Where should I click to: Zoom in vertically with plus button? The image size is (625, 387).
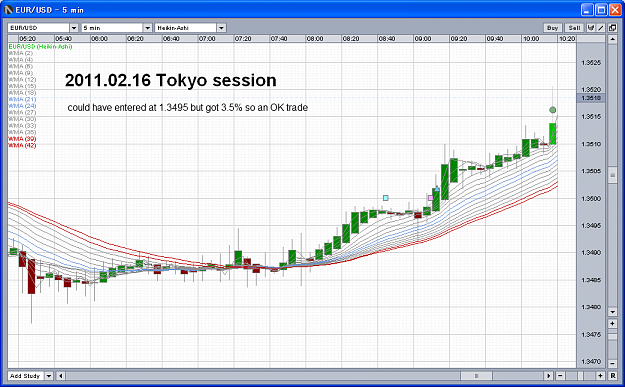[x=613, y=323]
